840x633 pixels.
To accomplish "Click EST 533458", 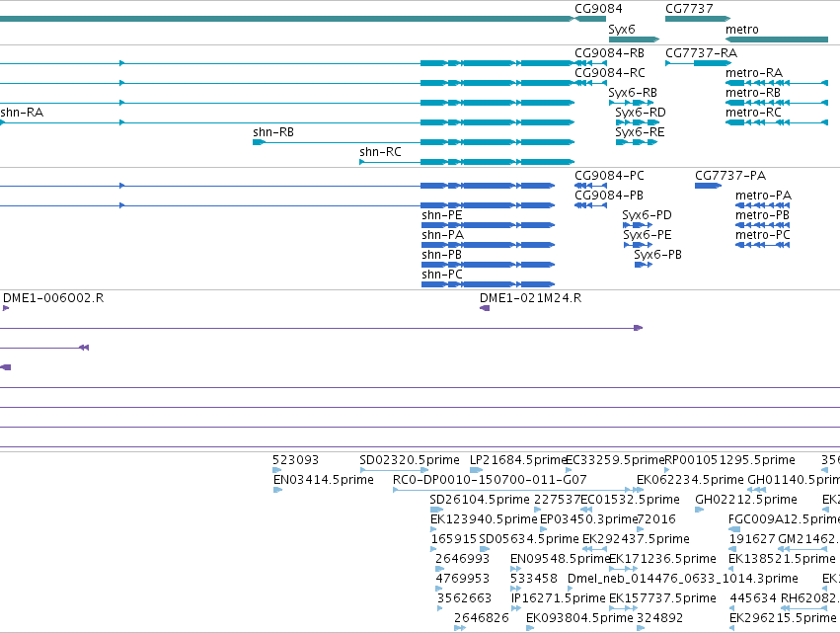I will point(516,589).
